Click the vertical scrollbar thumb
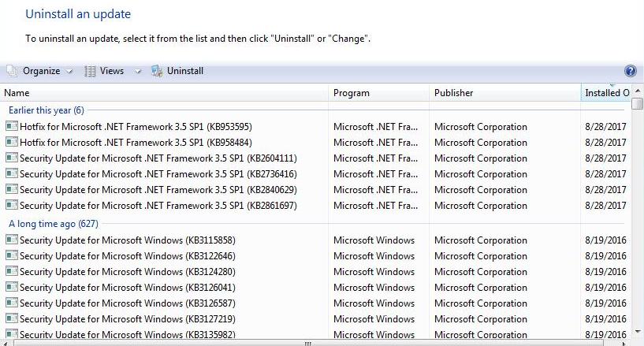The image size is (644, 346). pyautogui.click(x=638, y=103)
